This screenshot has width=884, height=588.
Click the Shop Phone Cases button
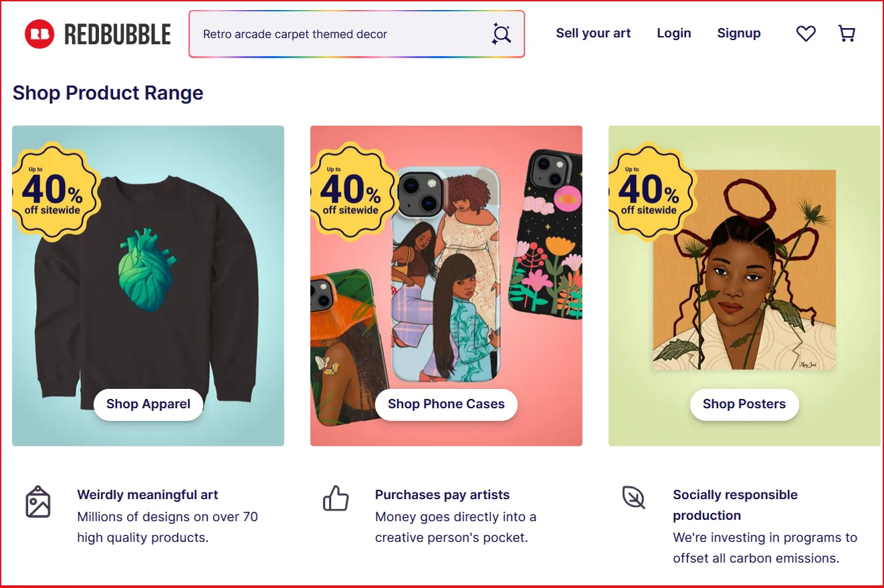pos(446,404)
